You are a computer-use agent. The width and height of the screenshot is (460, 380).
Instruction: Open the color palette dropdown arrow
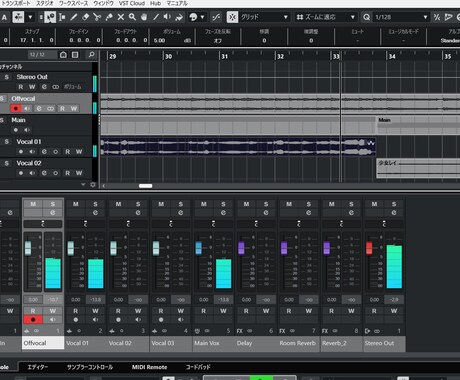(x=202, y=17)
